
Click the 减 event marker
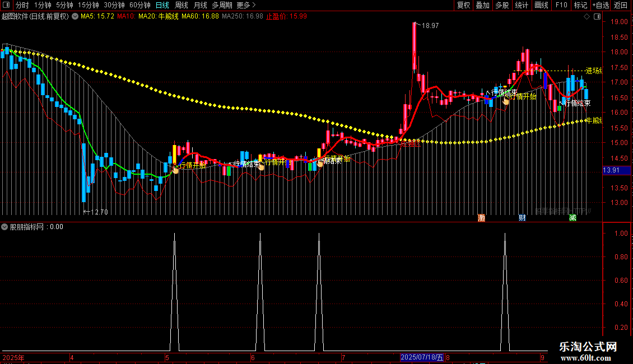pos(573,218)
